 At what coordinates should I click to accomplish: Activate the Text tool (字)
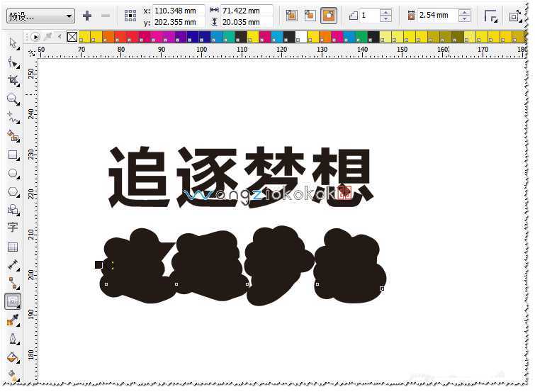pos(13,228)
